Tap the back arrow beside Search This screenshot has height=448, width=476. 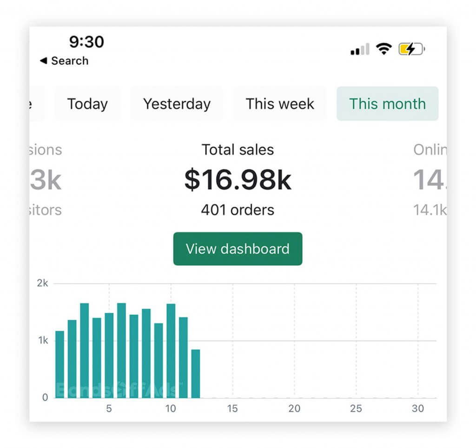click(44, 61)
